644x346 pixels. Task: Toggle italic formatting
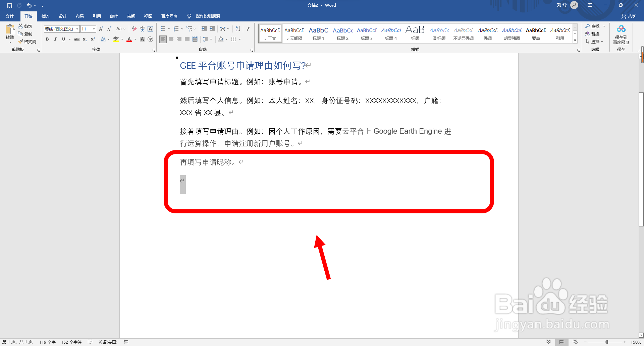click(55, 39)
